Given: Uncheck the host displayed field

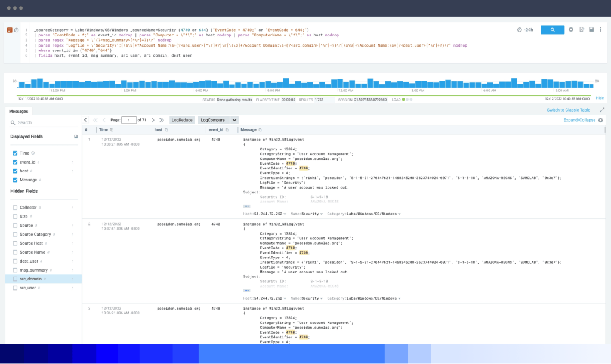Looking at the screenshot, I should coord(15,171).
